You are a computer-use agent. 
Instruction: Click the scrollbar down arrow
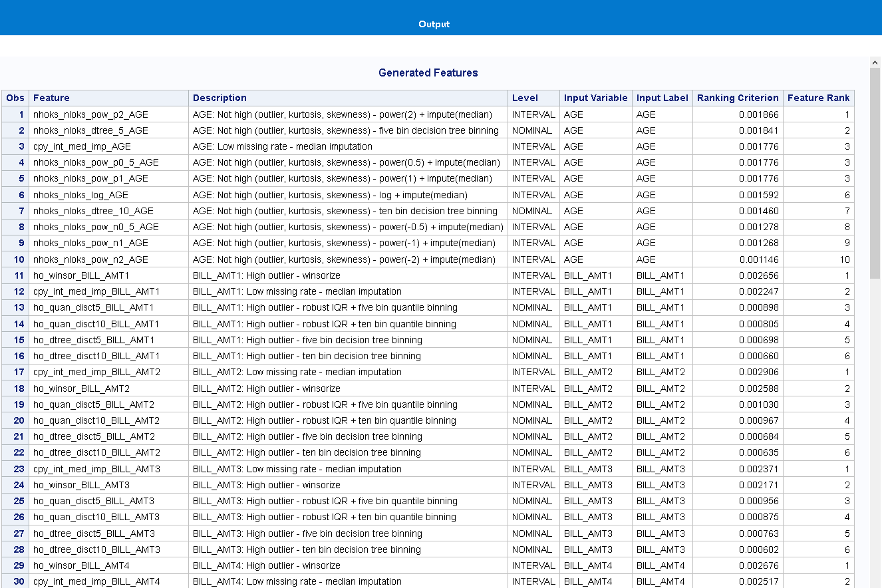(875, 583)
